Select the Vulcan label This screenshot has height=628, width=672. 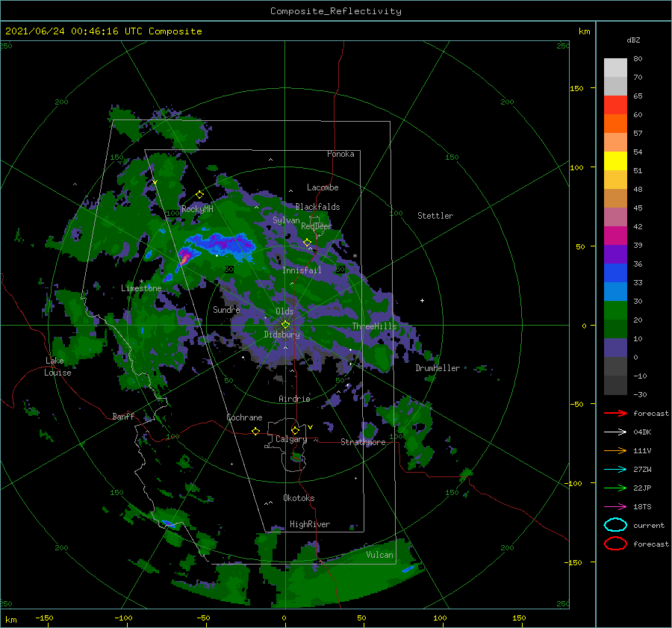point(379,555)
